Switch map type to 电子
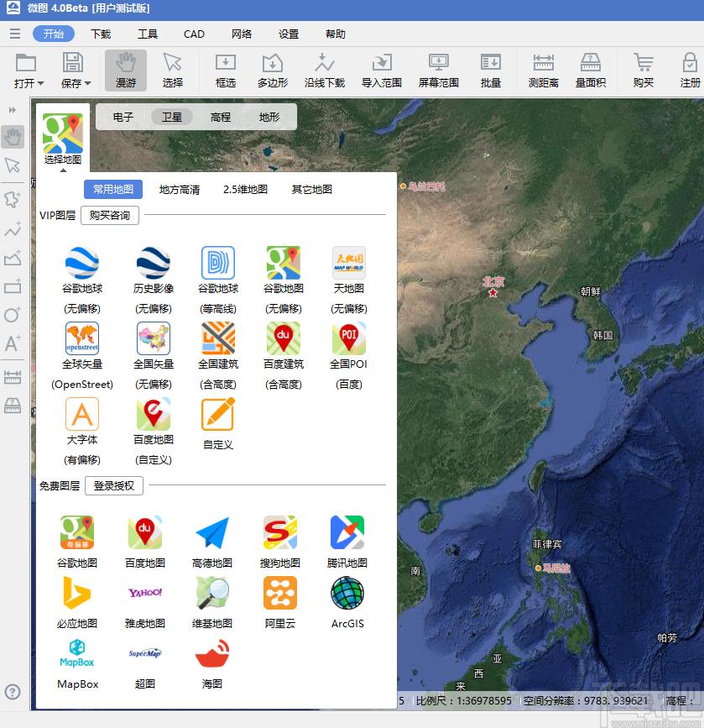 point(123,117)
